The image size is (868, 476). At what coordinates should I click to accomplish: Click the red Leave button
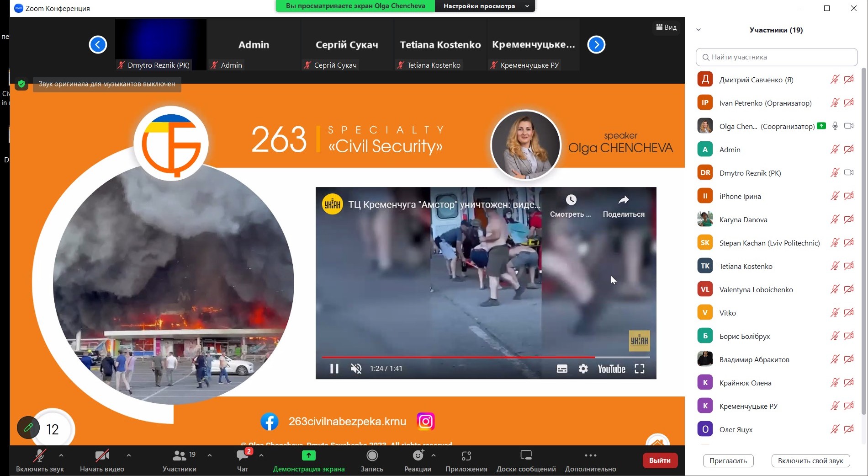[x=660, y=460]
